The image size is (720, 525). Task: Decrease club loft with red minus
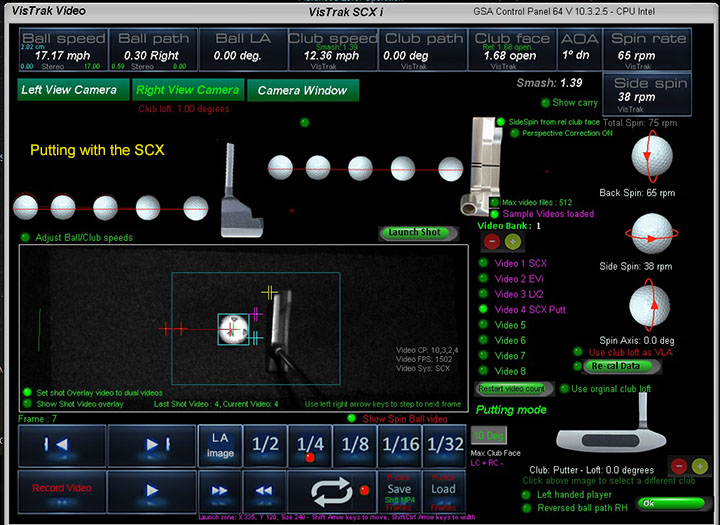click(x=679, y=466)
